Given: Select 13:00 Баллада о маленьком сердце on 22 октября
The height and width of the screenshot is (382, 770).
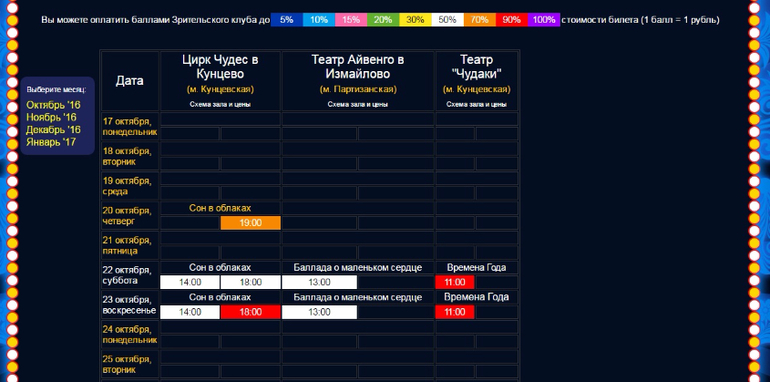Looking at the screenshot, I should pyautogui.click(x=319, y=282).
